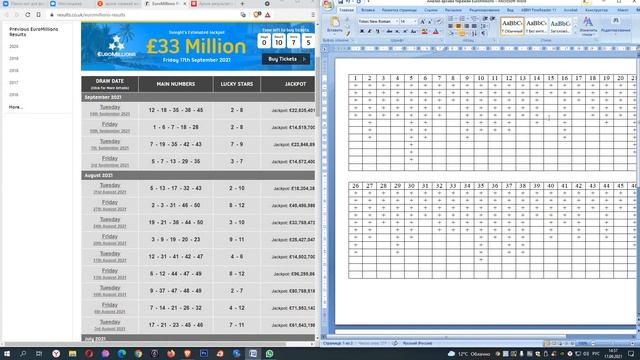Expand the numbering list dropdown
This screenshot has height=360, width=640.
467,19
